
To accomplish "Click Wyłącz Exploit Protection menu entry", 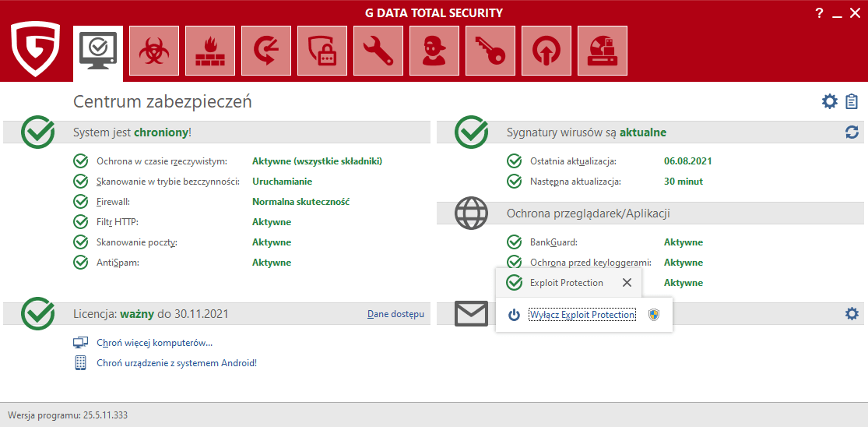I will 582,315.
